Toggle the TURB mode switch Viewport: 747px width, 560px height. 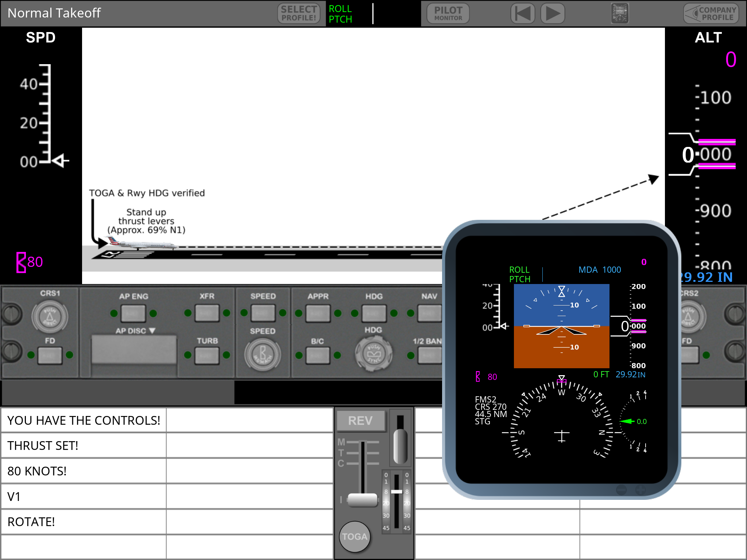pyautogui.click(x=207, y=355)
